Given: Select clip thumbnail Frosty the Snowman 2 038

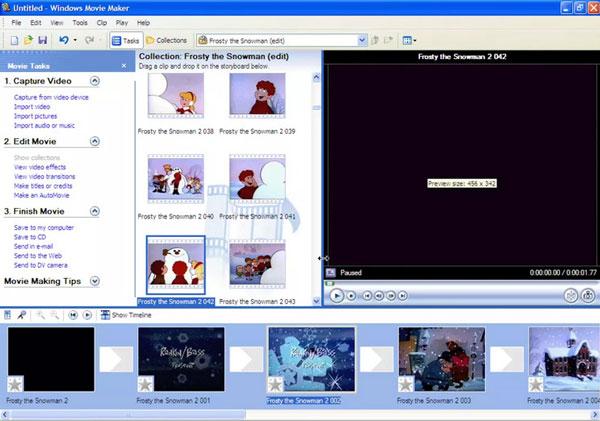Looking at the screenshot, I should point(176,95).
